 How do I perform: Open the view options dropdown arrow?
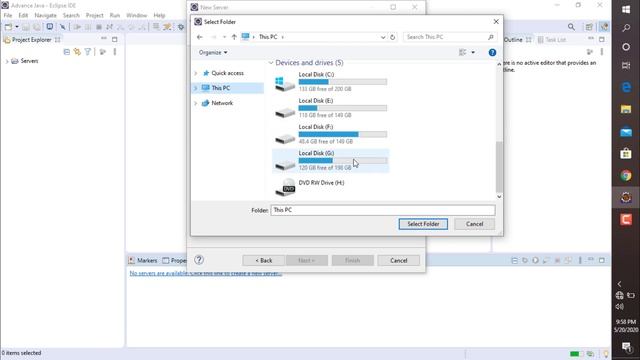[x=473, y=52]
